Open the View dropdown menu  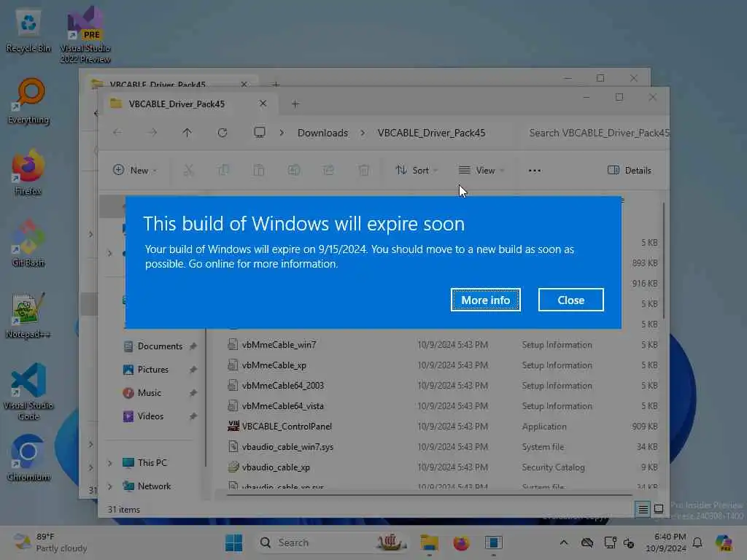click(481, 170)
